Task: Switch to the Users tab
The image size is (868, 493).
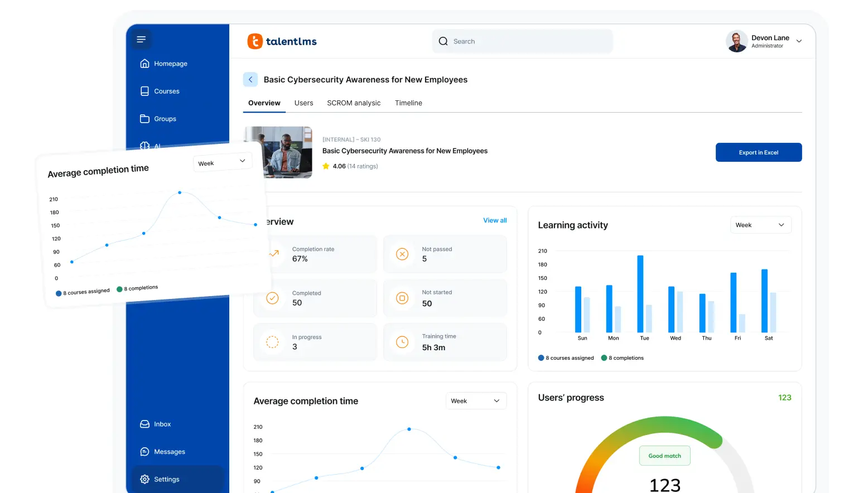Action: click(303, 103)
